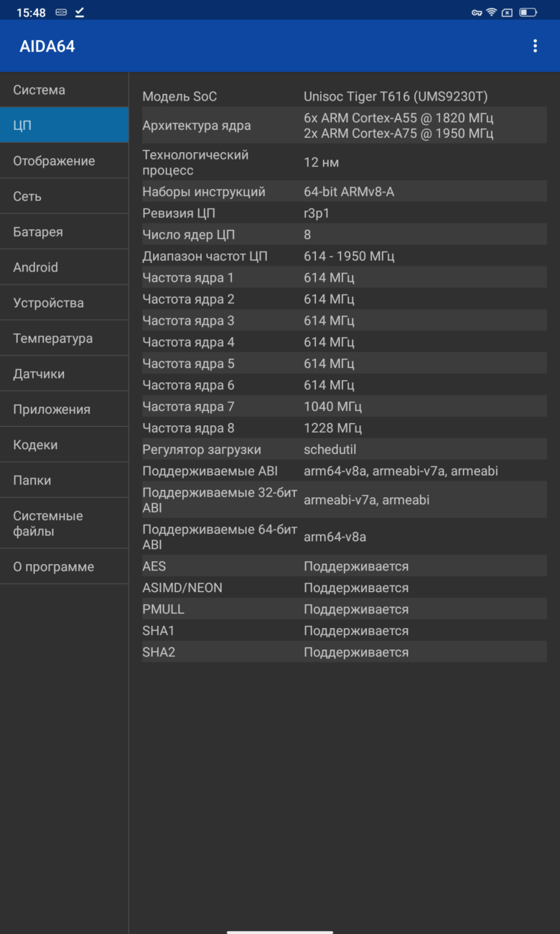This screenshot has width=560, height=934.
Task: Tap the download-complete notification icon
Action: (x=79, y=12)
